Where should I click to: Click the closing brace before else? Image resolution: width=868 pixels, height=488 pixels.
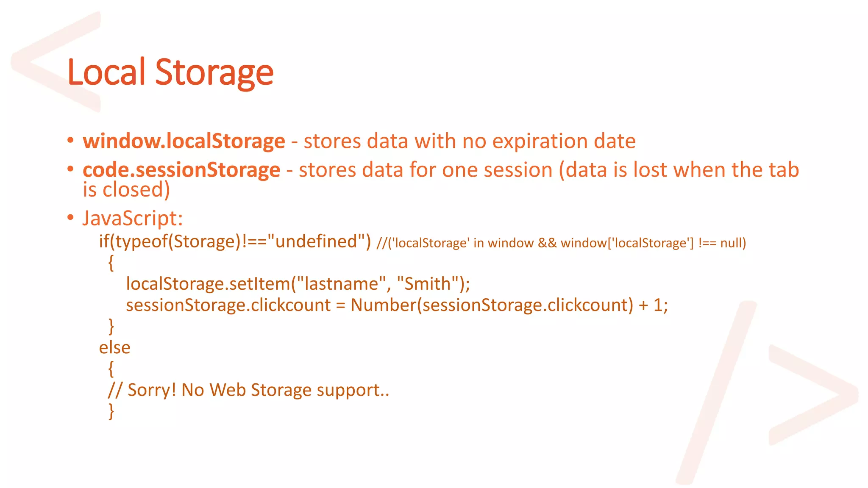(111, 327)
